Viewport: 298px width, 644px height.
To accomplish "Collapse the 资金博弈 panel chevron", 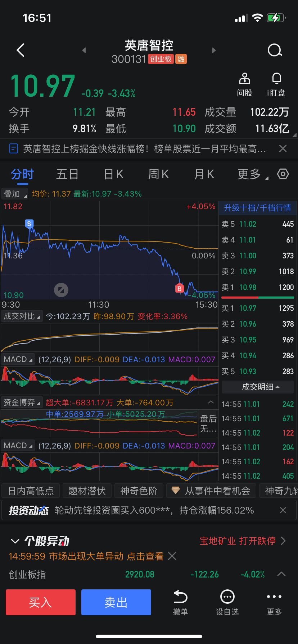I will (x=211, y=402).
